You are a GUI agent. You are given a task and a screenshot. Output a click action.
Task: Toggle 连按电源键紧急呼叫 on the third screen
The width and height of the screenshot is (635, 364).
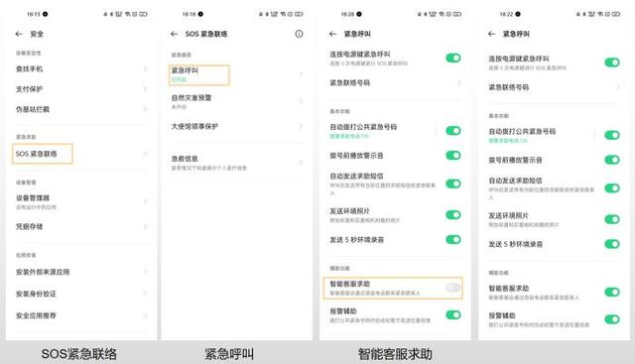(x=453, y=58)
